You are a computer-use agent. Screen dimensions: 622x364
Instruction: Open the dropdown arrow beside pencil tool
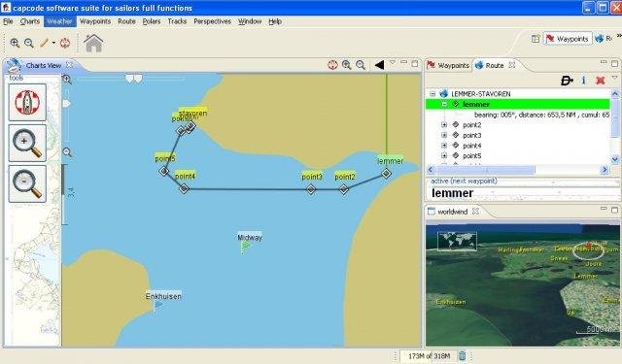pyautogui.click(x=53, y=43)
